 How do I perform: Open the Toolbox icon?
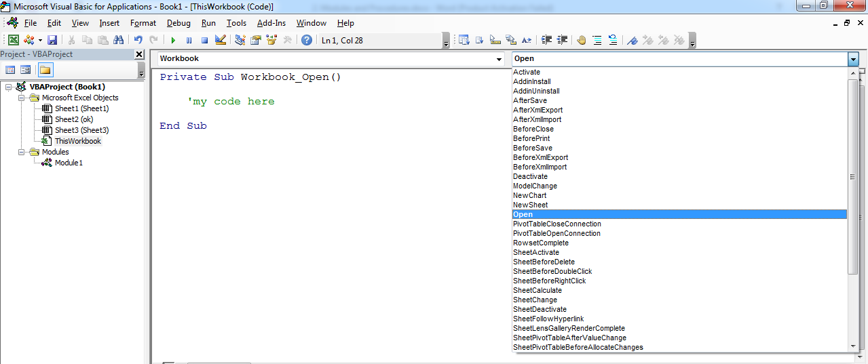click(287, 40)
